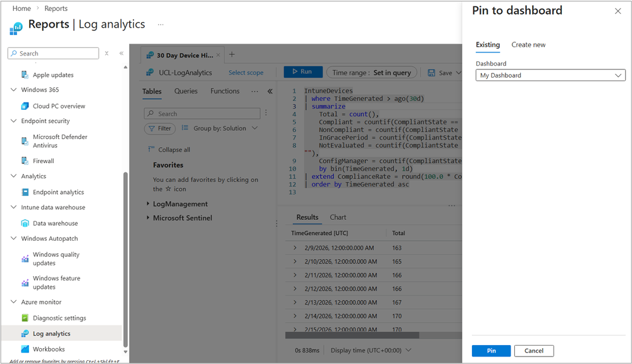Screen dimensions: 632x364
Task: Click the Data warehouse icon
Action: (x=25, y=223)
